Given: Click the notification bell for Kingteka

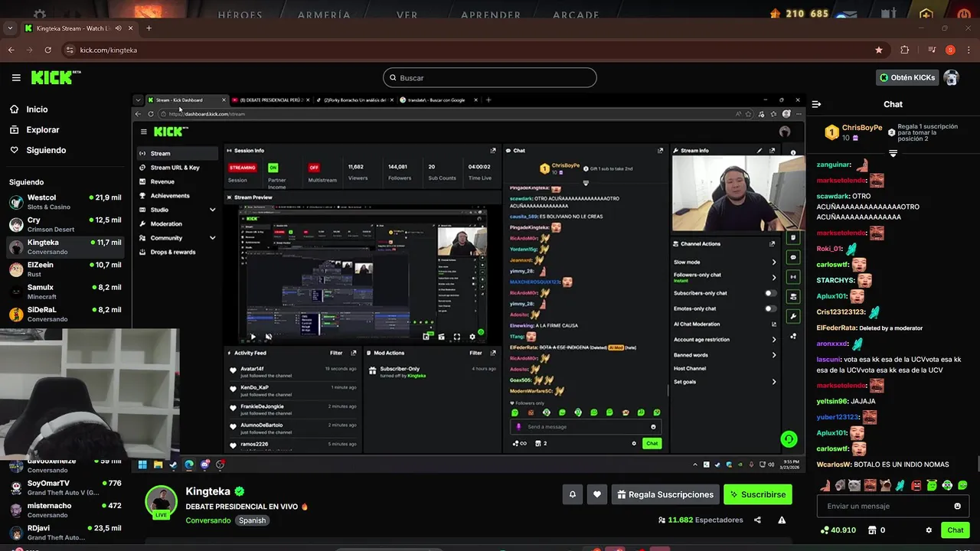Looking at the screenshot, I should (572, 494).
